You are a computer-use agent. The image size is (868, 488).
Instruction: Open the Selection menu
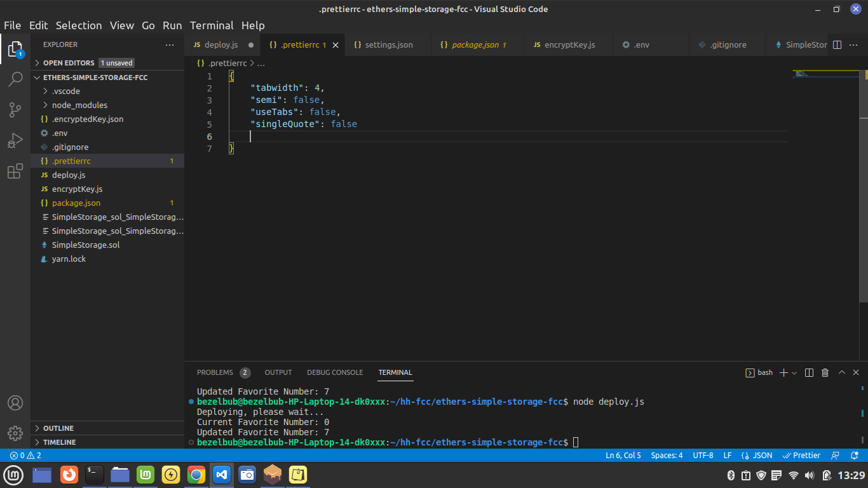pos(79,25)
